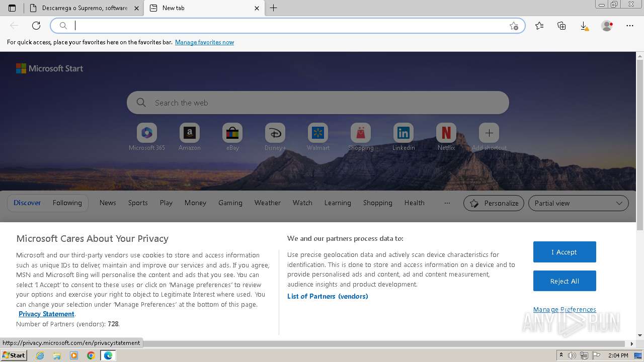Add this page to favorites star icon
The height and width of the screenshot is (362, 644).
point(514,26)
